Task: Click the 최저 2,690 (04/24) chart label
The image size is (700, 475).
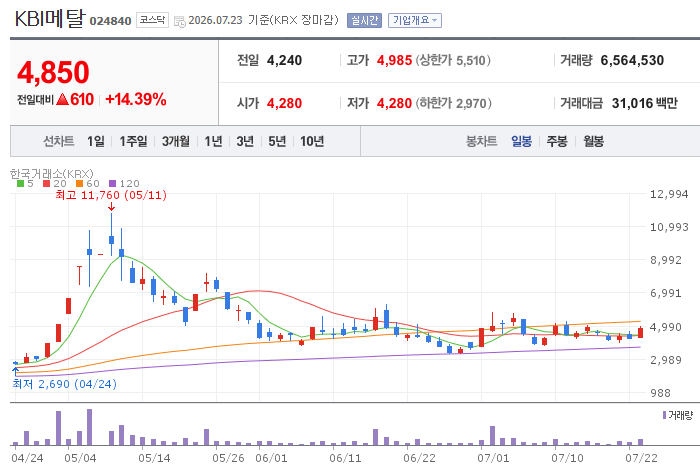Action: coord(64,384)
